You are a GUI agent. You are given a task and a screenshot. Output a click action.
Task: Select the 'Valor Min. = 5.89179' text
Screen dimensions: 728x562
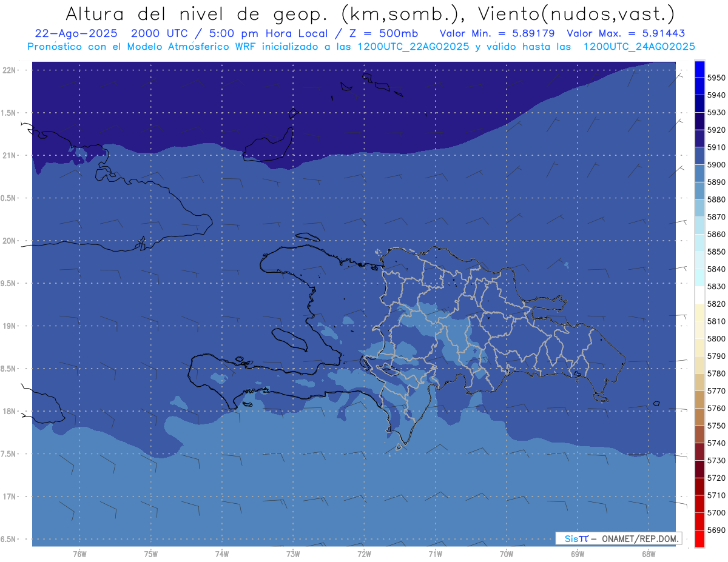(497, 33)
